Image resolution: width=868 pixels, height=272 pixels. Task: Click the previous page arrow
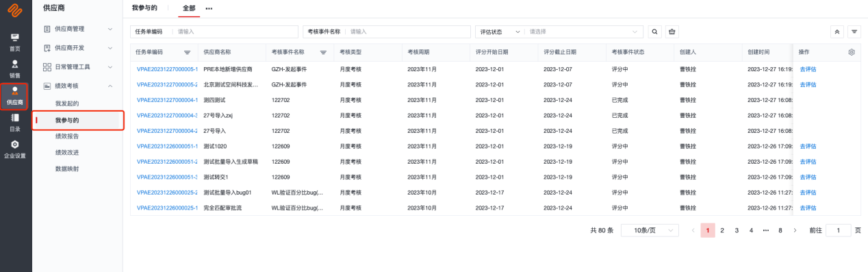click(x=693, y=230)
